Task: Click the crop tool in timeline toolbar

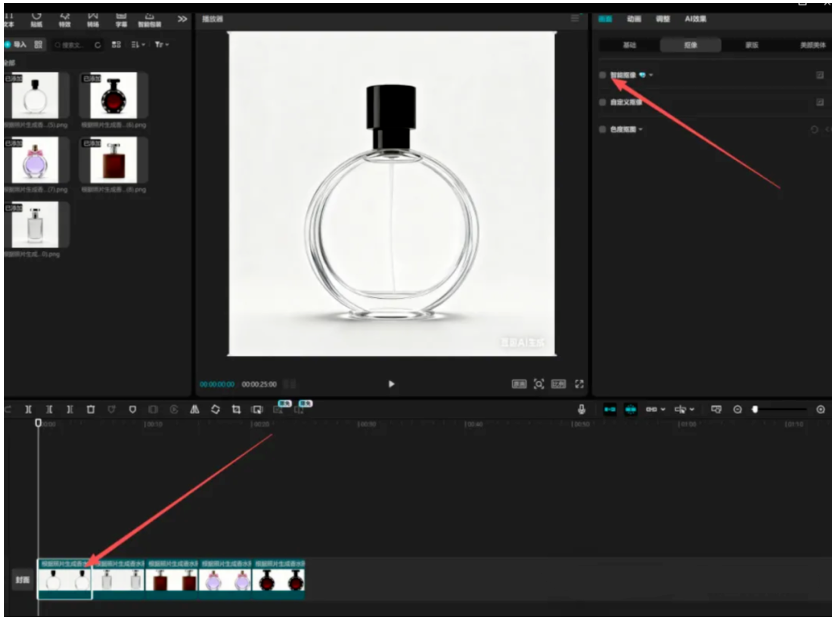Action: [236, 409]
